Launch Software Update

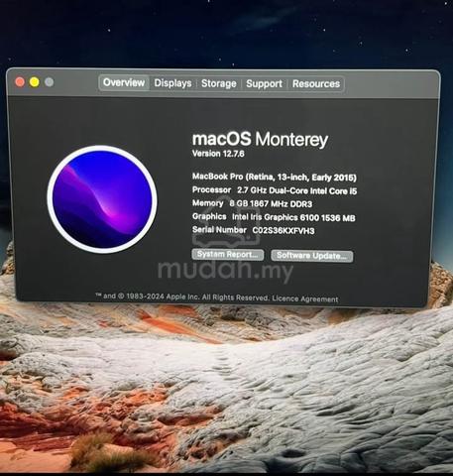[312, 256]
